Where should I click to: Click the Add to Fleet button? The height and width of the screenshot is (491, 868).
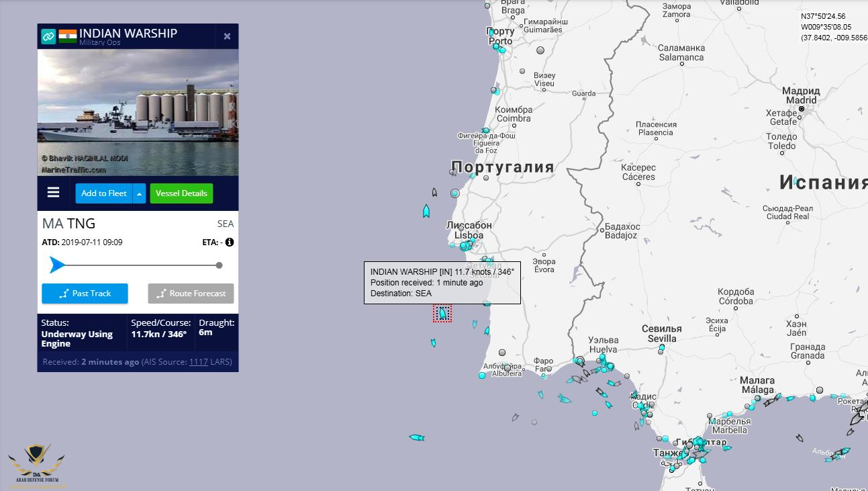click(104, 193)
